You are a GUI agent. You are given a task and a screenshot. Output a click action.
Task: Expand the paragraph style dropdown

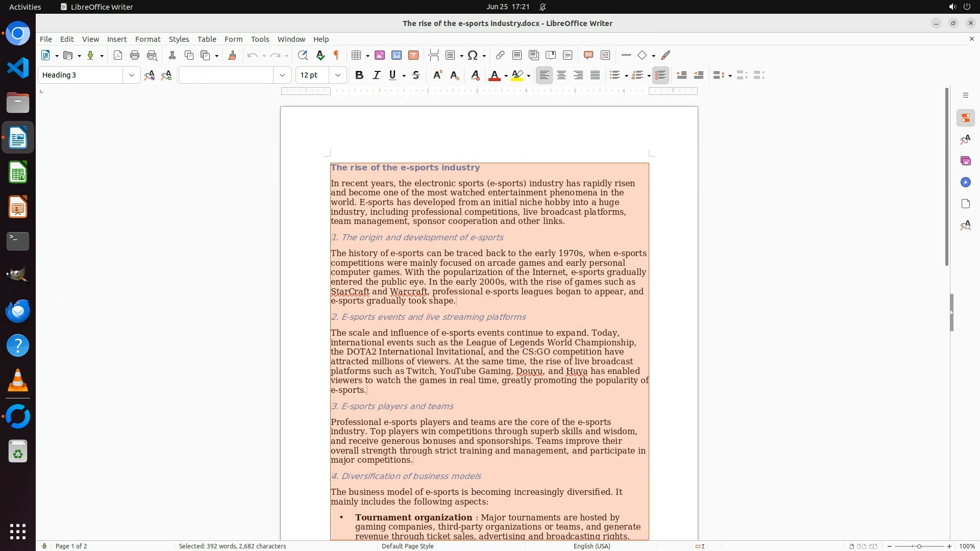coord(132,76)
